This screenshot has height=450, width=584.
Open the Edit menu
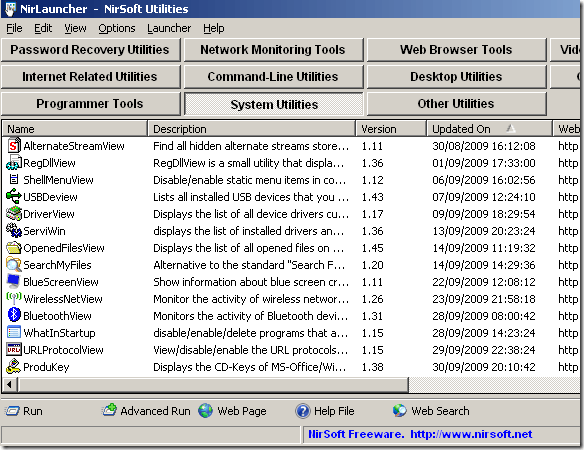click(43, 28)
